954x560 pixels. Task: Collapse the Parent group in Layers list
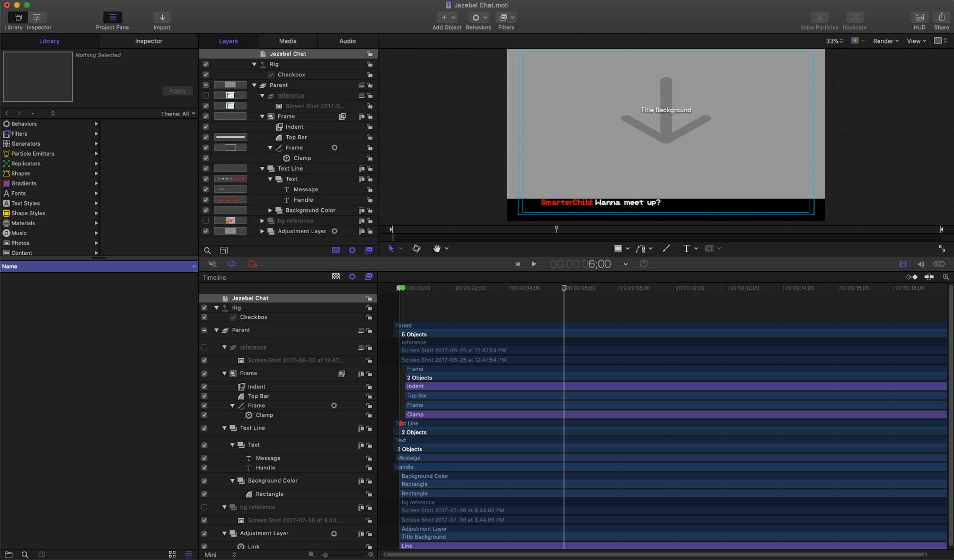click(x=254, y=85)
